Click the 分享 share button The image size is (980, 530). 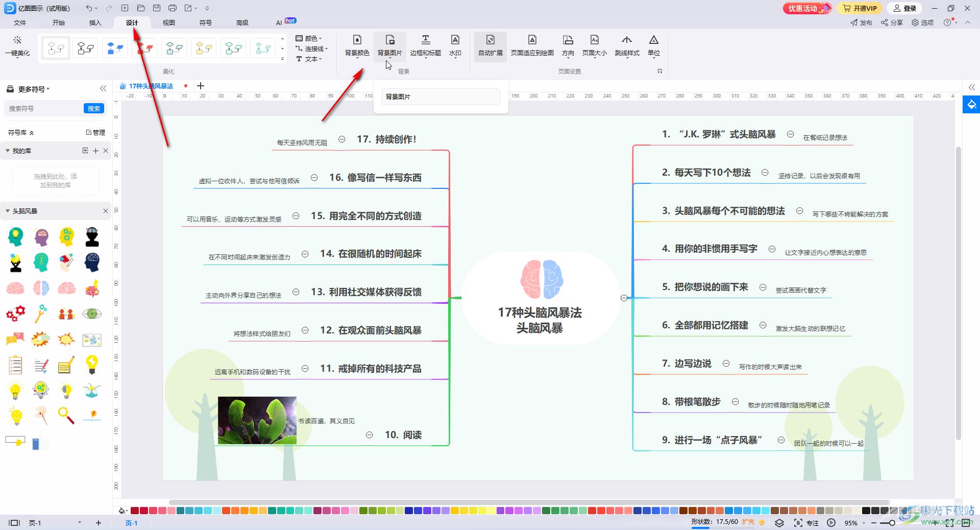[892, 22]
